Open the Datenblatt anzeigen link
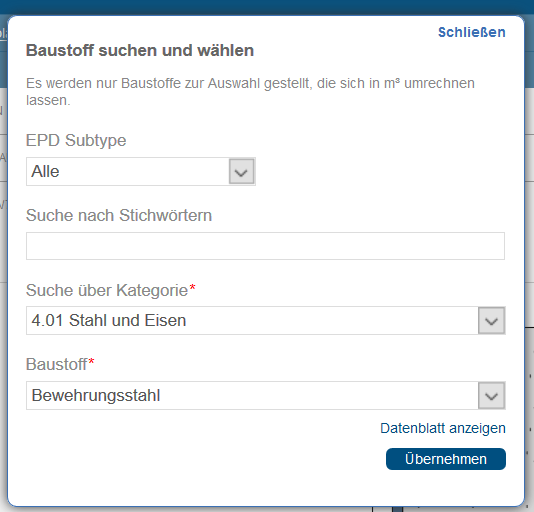The height and width of the screenshot is (512, 534). coord(443,428)
